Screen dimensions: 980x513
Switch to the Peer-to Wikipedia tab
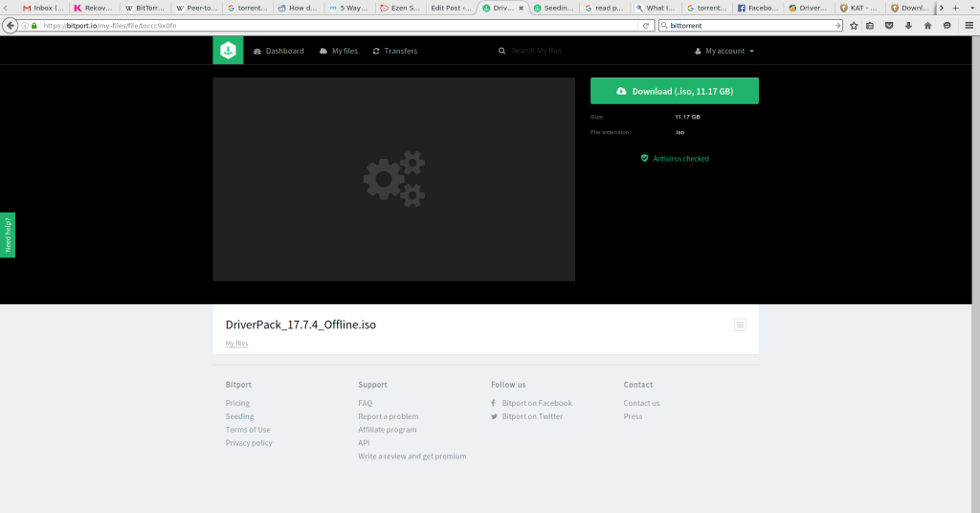click(196, 8)
